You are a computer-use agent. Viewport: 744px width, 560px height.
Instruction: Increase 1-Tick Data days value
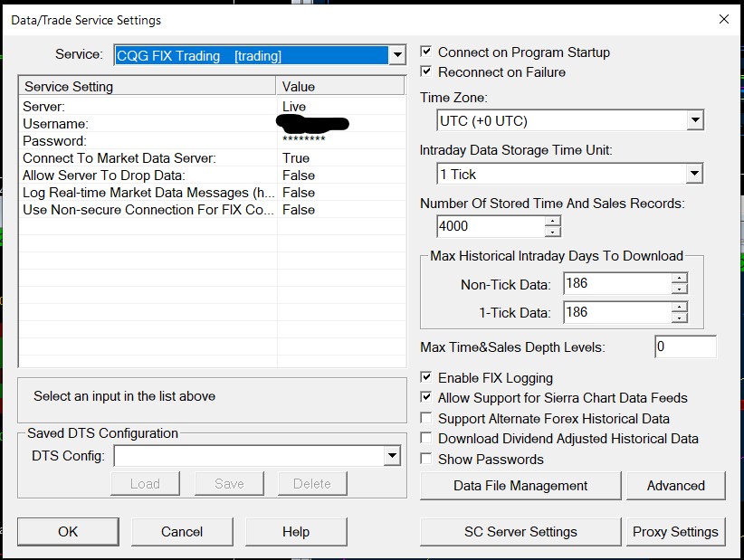pyautogui.click(x=680, y=308)
